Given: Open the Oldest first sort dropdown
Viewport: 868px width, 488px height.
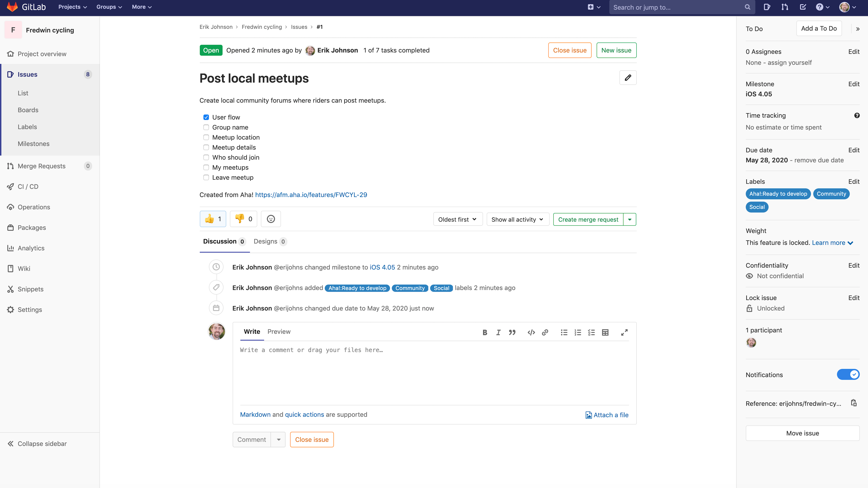Looking at the screenshot, I should pyautogui.click(x=458, y=219).
